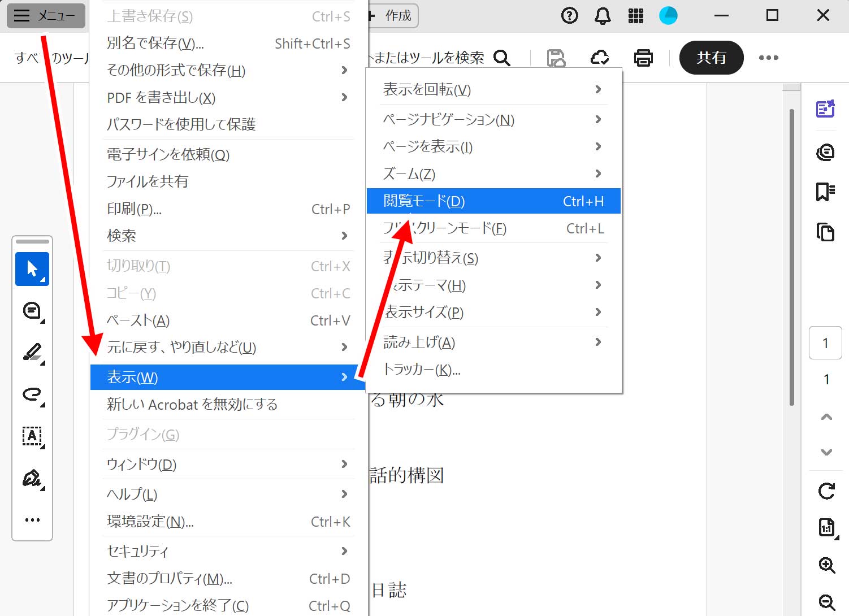Select 表示(W) in main menu

click(229, 377)
